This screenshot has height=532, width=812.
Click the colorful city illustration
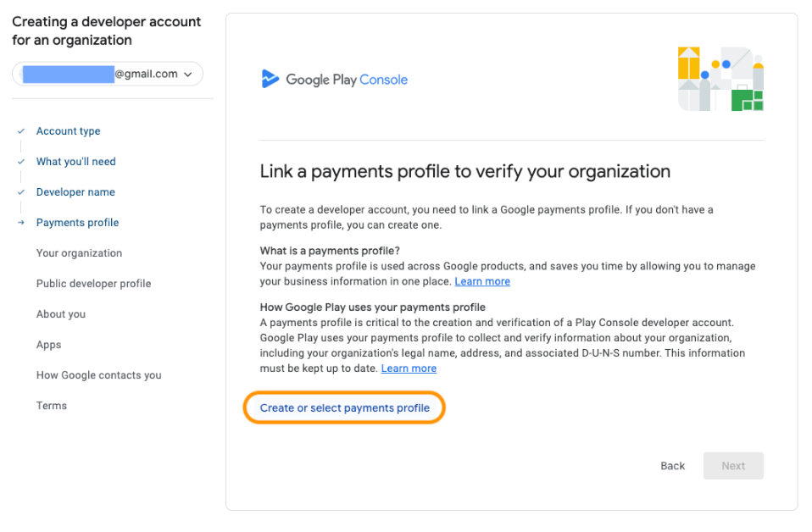click(720, 79)
